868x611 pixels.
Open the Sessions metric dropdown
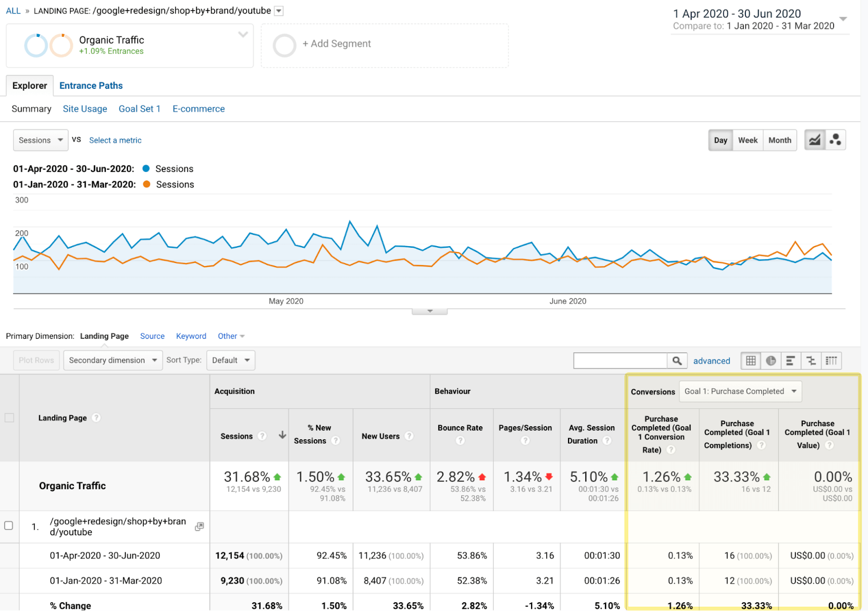[x=41, y=140]
